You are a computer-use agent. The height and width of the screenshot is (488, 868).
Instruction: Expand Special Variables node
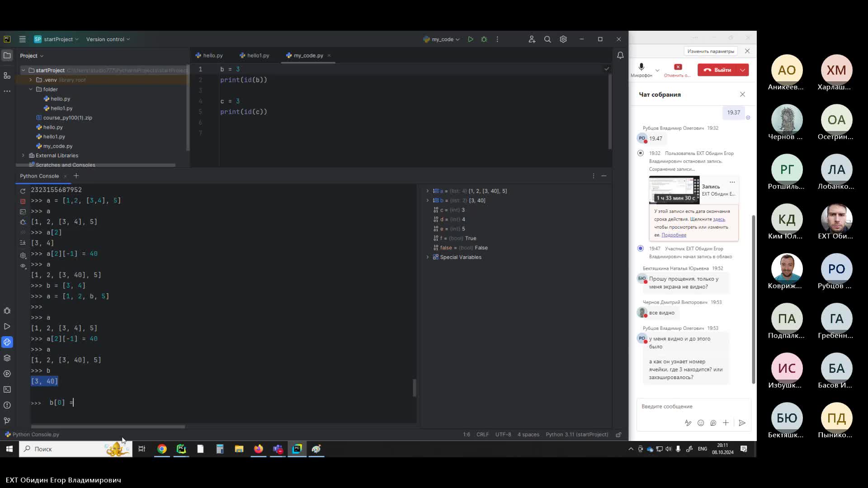(428, 257)
